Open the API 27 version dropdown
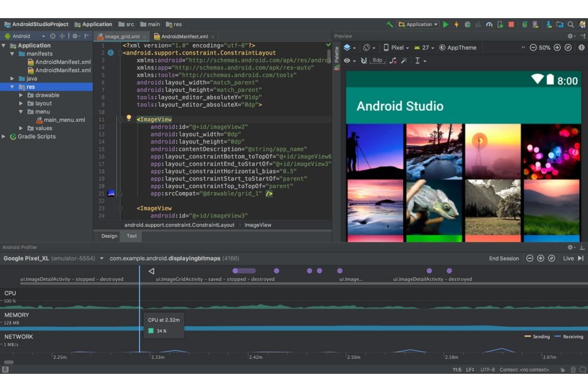 (424, 48)
